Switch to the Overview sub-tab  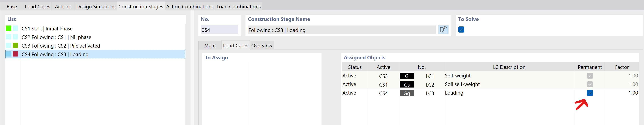pos(261,45)
